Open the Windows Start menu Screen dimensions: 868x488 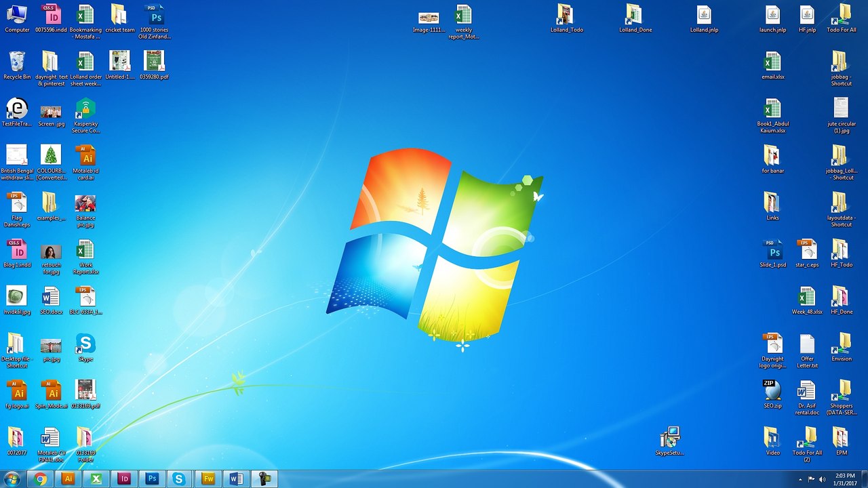(12, 479)
